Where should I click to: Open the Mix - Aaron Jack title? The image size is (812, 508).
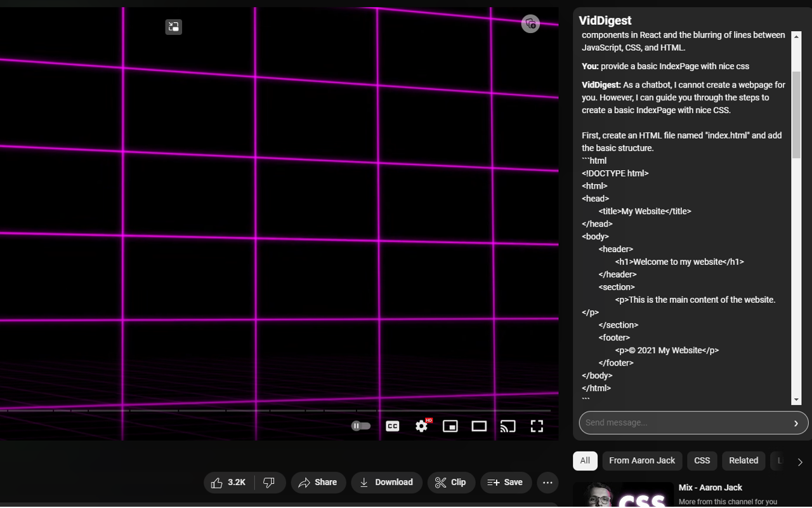click(710, 488)
